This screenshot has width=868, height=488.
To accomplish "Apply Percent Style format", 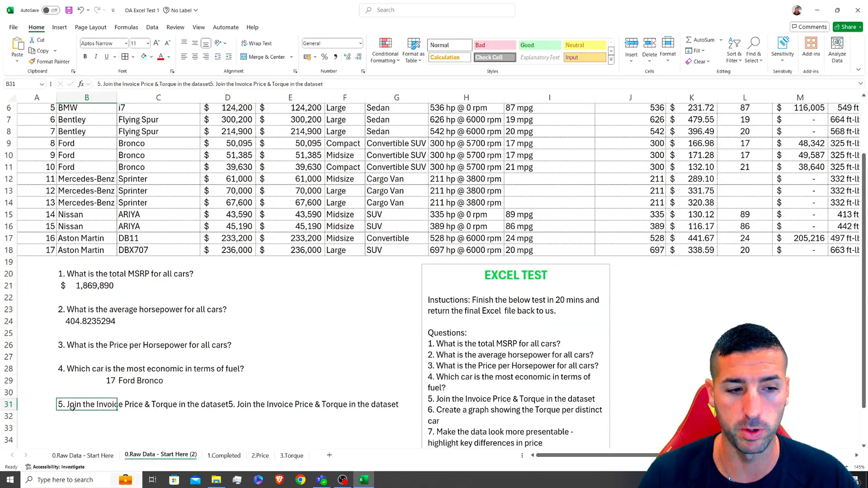I will click(x=324, y=56).
